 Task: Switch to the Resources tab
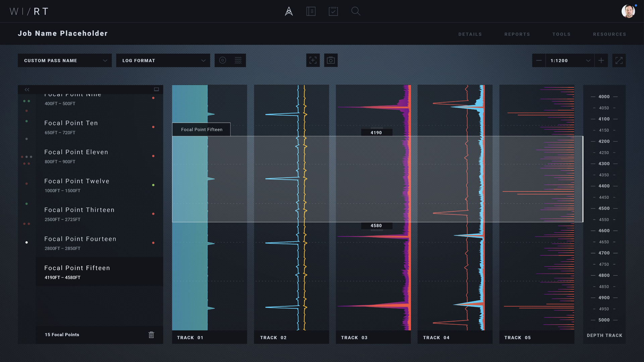609,34
